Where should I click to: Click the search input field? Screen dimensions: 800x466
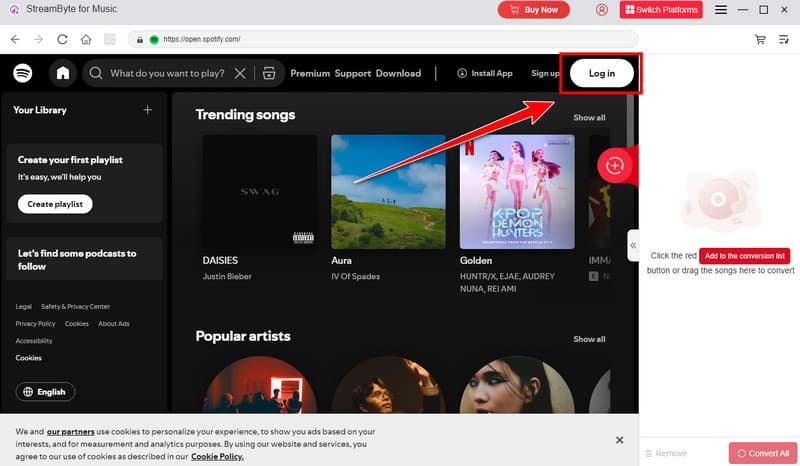click(x=167, y=73)
